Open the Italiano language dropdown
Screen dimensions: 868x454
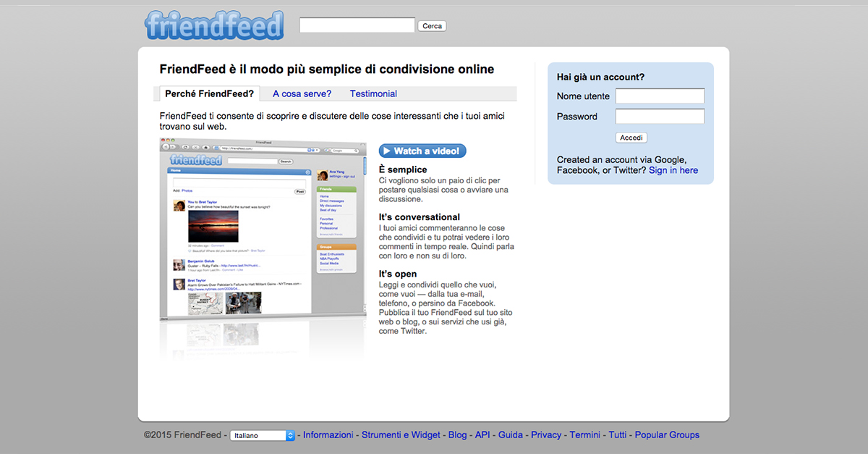coord(263,435)
